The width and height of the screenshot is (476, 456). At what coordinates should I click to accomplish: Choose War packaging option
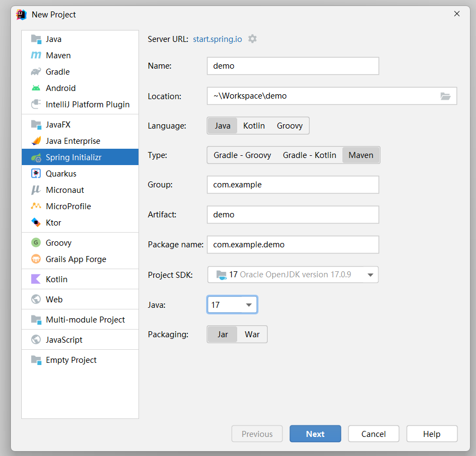[252, 335]
